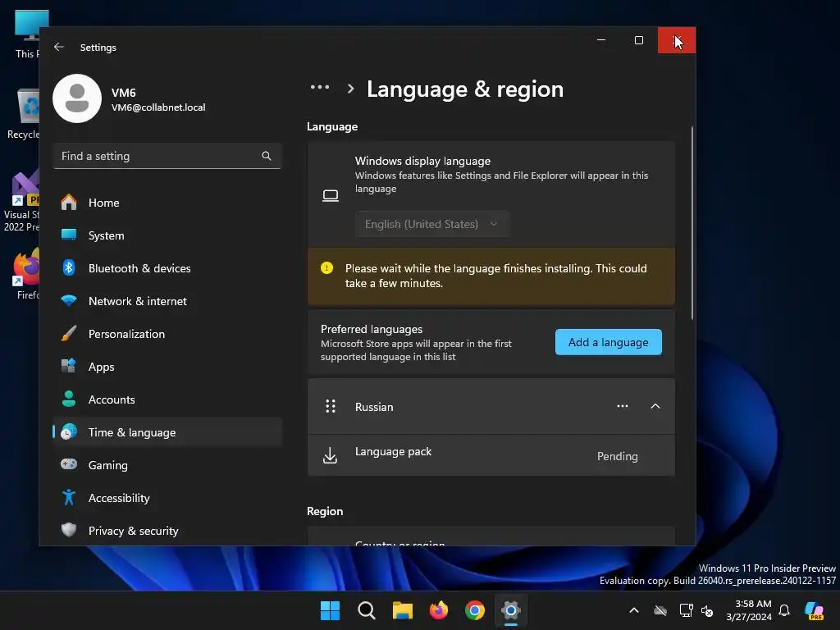Click the Russian language row label
This screenshot has height=630, width=840.
(x=374, y=407)
